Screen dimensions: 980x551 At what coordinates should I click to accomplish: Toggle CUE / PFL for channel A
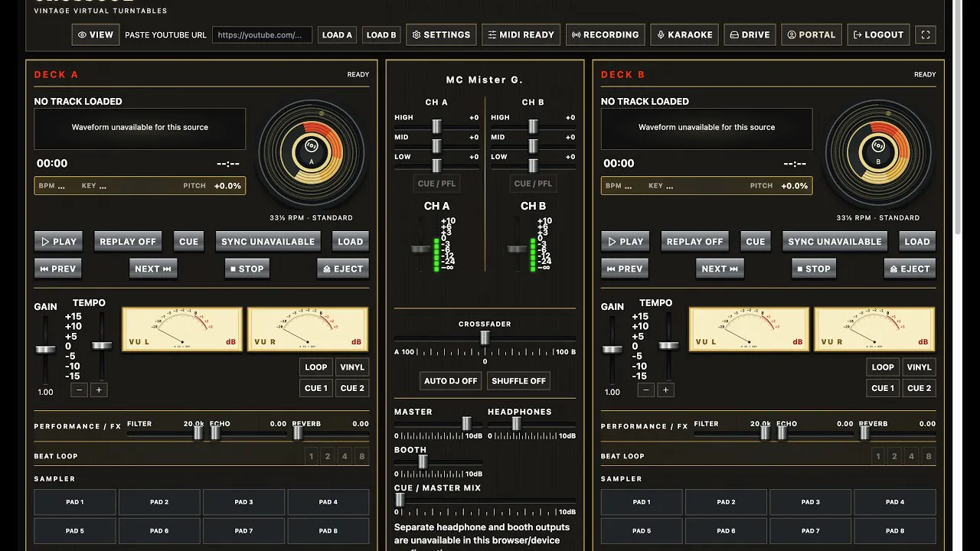pos(437,184)
